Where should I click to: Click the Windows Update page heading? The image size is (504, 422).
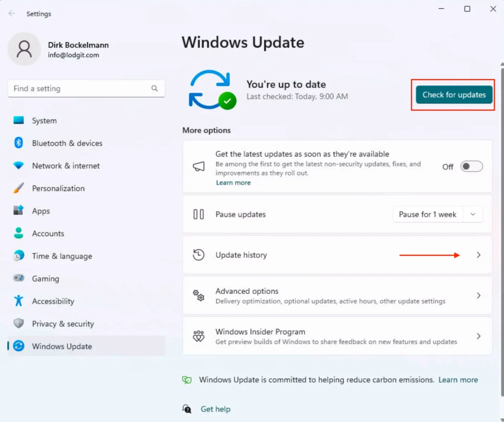(x=243, y=43)
